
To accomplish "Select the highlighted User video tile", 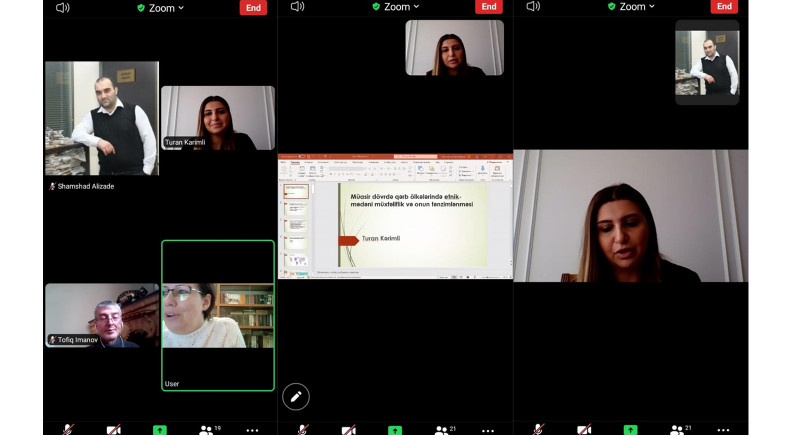I will 218,315.
